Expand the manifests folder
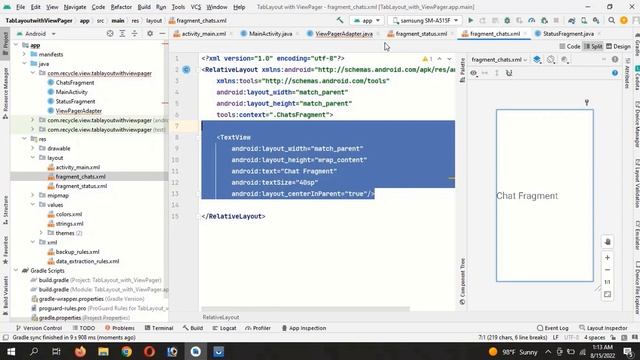The width and height of the screenshot is (640, 360). tap(24, 54)
